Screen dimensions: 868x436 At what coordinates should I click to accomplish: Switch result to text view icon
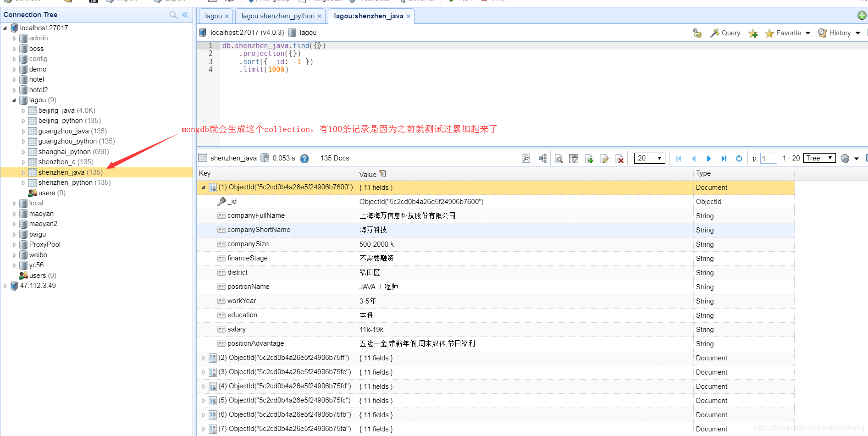[x=526, y=158]
